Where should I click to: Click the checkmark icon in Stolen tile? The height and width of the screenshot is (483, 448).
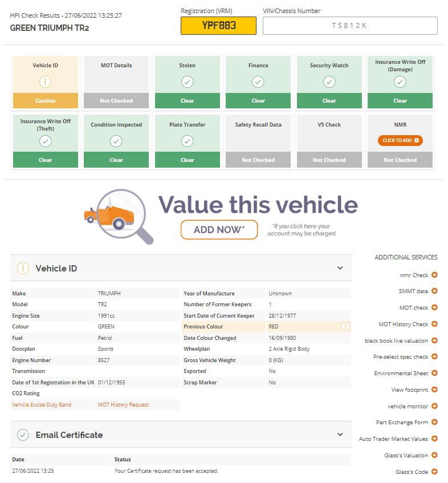[187, 82]
